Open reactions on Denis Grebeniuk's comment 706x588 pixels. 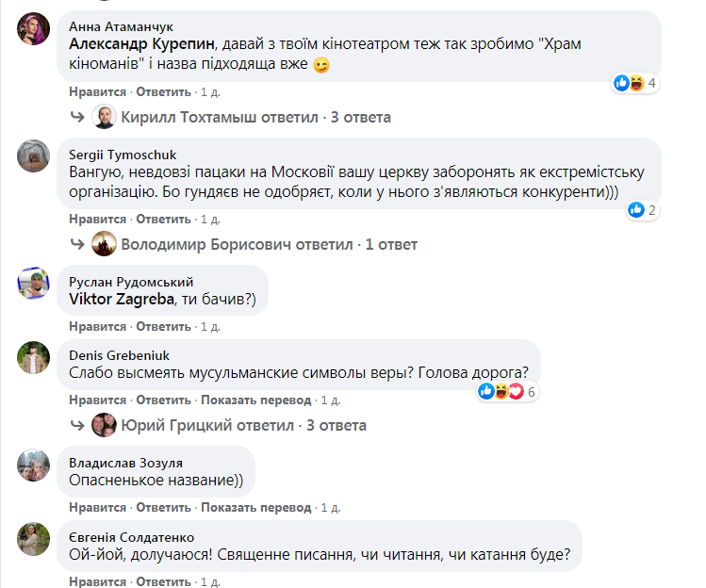[507, 391]
